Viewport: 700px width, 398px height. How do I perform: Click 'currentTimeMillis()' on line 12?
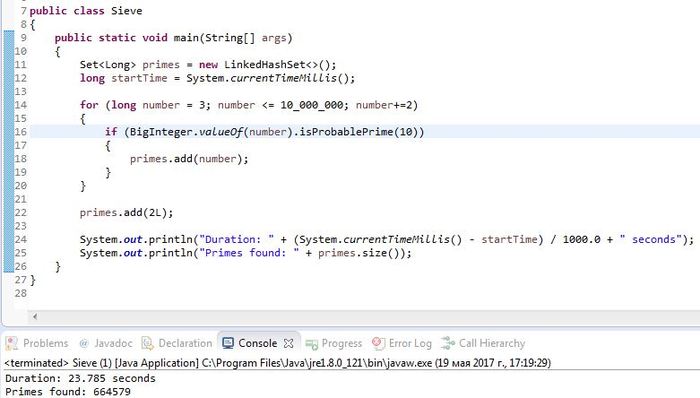point(289,78)
